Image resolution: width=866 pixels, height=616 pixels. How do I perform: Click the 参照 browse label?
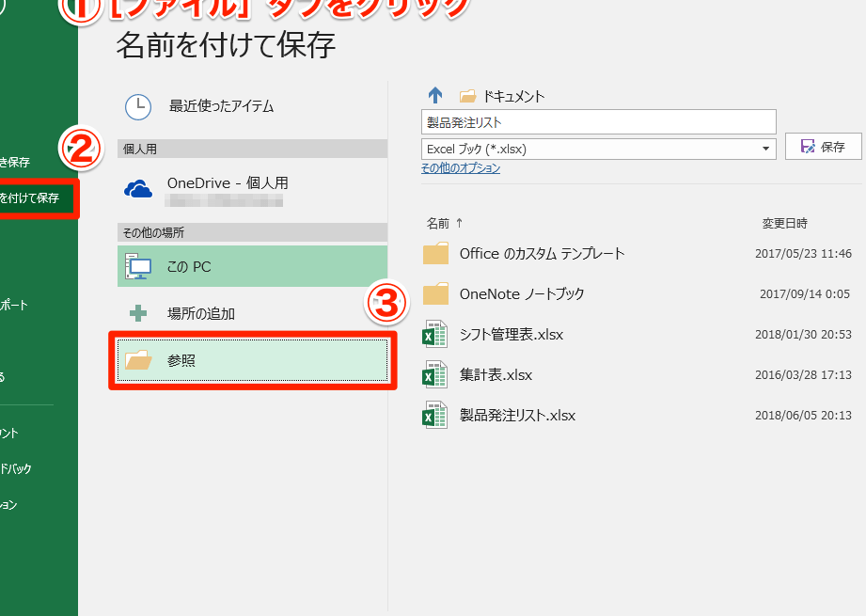(181, 361)
